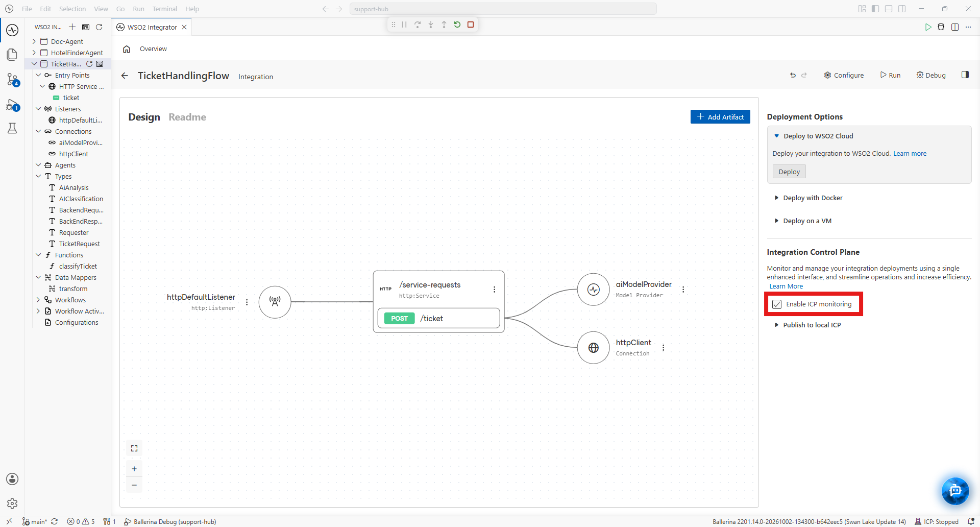Expand Deploy with Docker section

(x=808, y=198)
